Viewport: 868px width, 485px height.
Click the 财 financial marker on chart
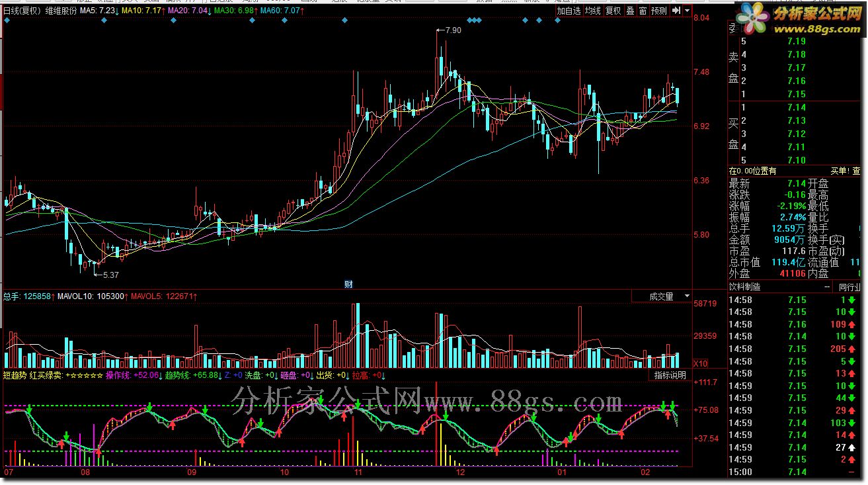tap(348, 285)
